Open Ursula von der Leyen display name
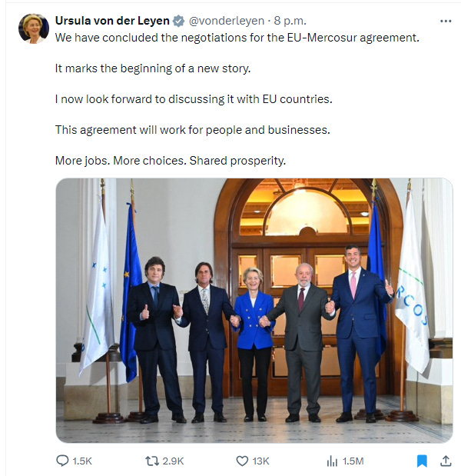 click(112, 21)
